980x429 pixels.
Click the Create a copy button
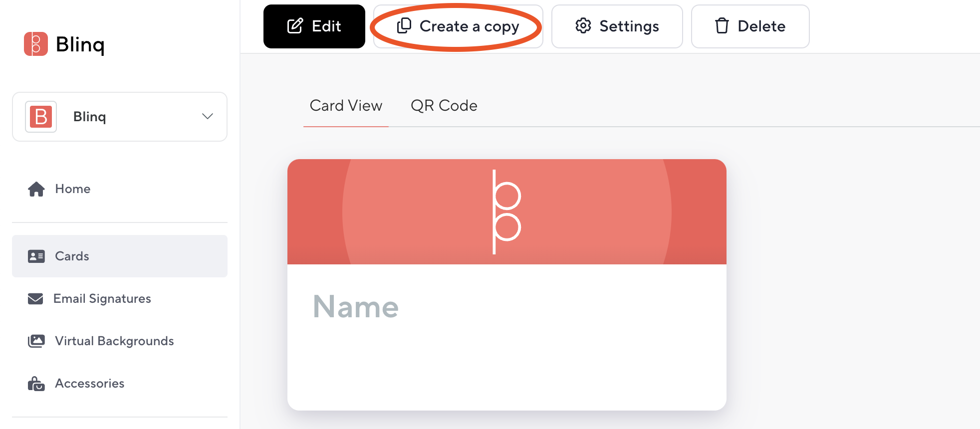(x=458, y=26)
